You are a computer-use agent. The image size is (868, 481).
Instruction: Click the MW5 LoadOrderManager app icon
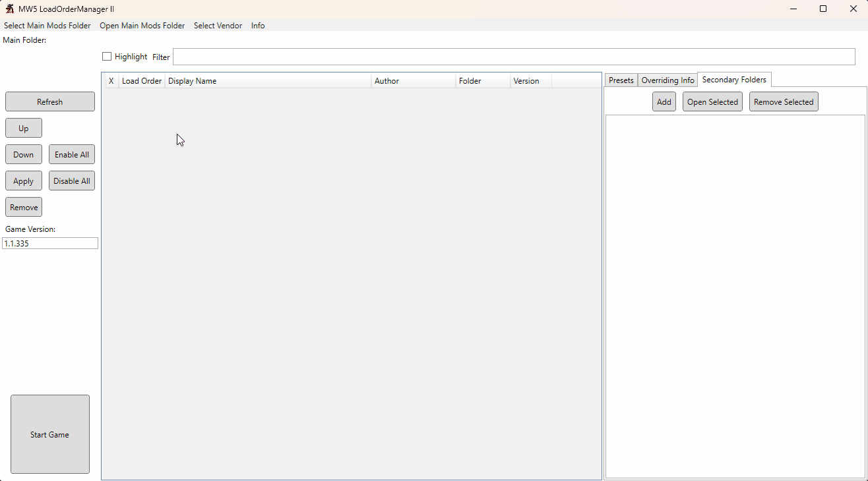(x=10, y=9)
